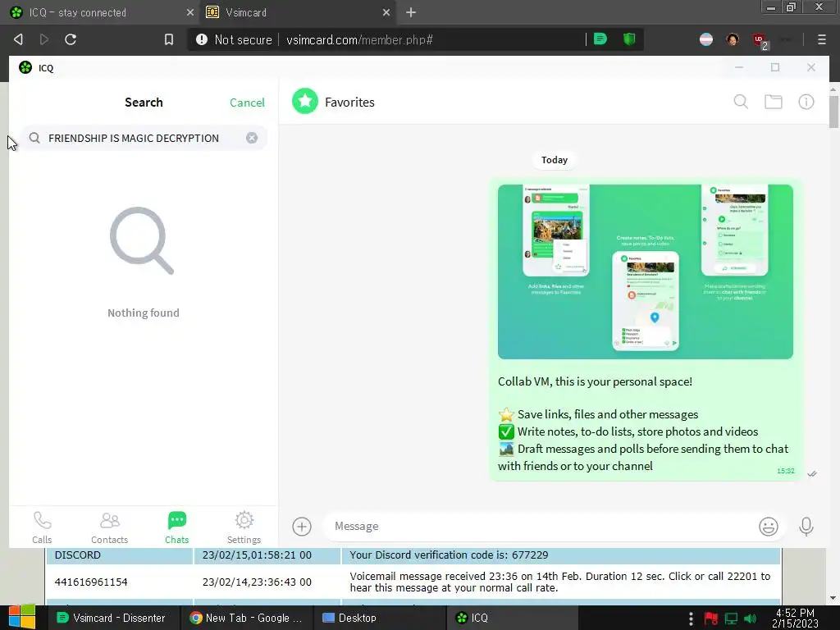Click the network tray icon

pyautogui.click(x=731, y=619)
